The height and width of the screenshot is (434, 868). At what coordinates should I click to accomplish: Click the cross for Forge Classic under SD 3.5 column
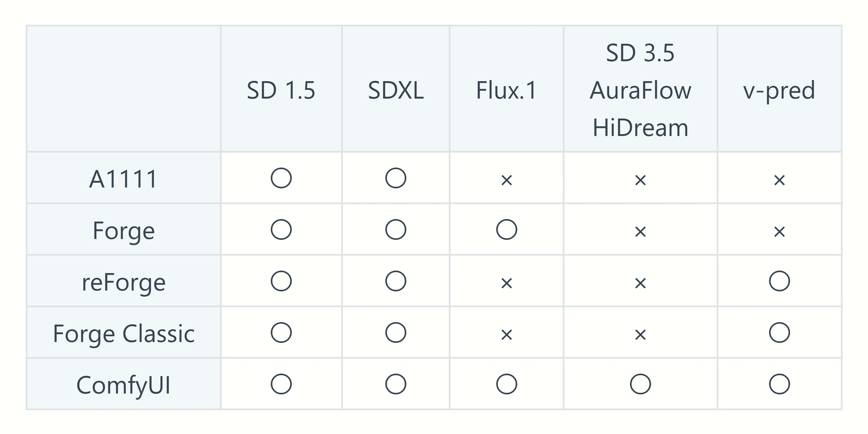click(x=640, y=335)
